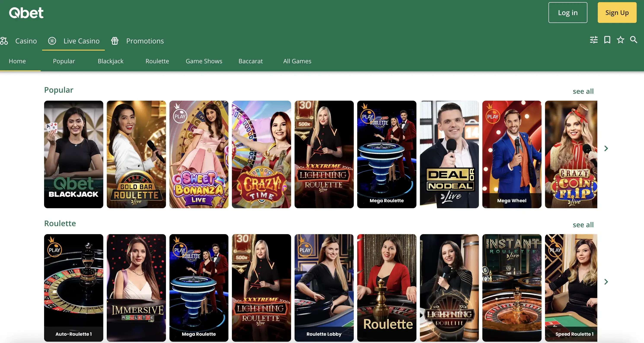This screenshot has width=644, height=343.
Task: Open the Crazy Coin Flip Live game
Action: click(571, 154)
